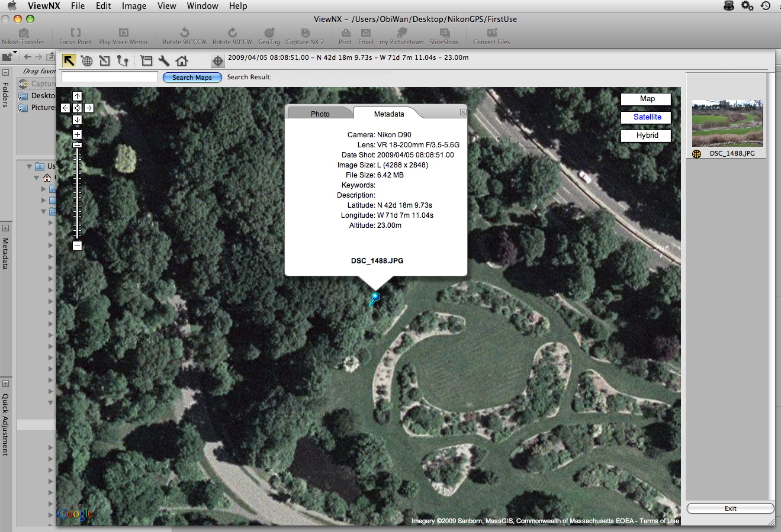Collapse the home folder tree triangle
Screen dimensions: 781x532
tap(37, 178)
